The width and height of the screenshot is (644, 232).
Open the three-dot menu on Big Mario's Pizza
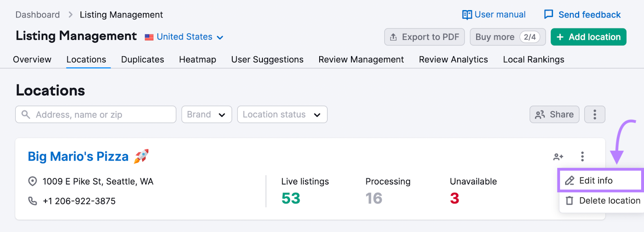point(582,156)
